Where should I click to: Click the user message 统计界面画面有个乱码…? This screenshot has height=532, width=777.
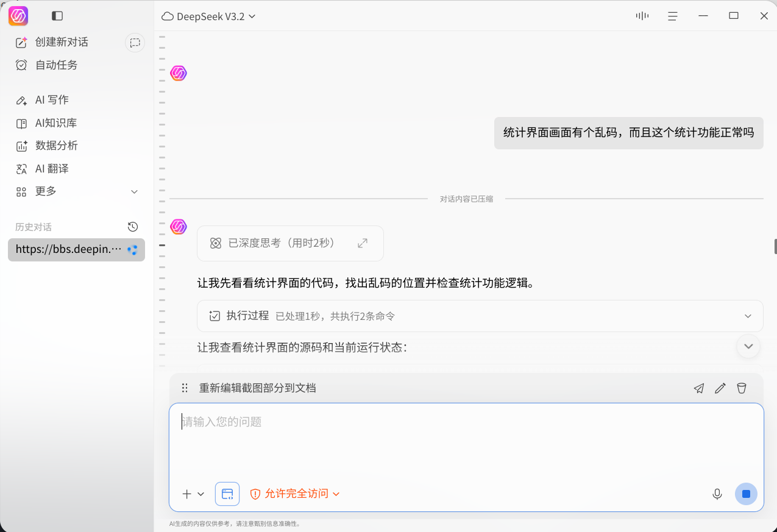tap(628, 132)
